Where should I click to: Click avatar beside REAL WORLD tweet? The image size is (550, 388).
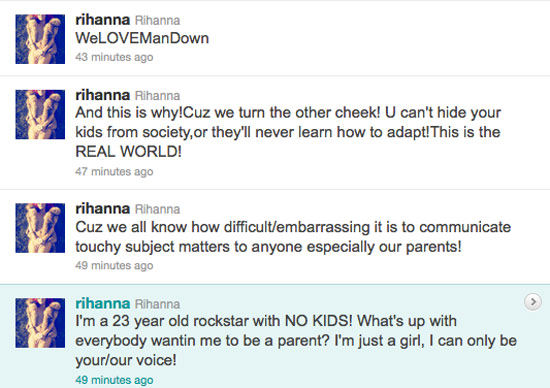pyautogui.click(x=40, y=114)
